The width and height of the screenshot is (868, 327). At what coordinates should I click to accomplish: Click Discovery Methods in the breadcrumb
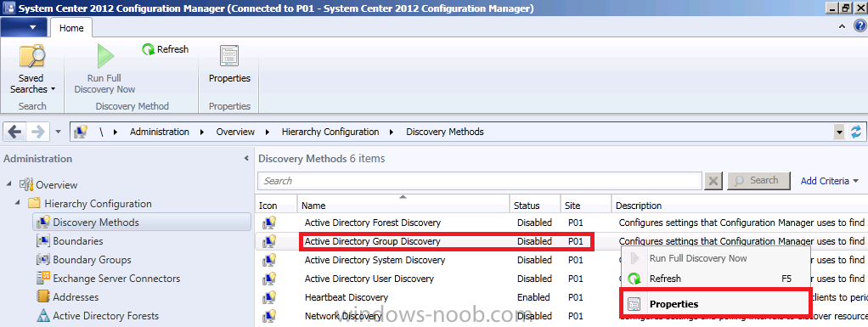(445, 132)
